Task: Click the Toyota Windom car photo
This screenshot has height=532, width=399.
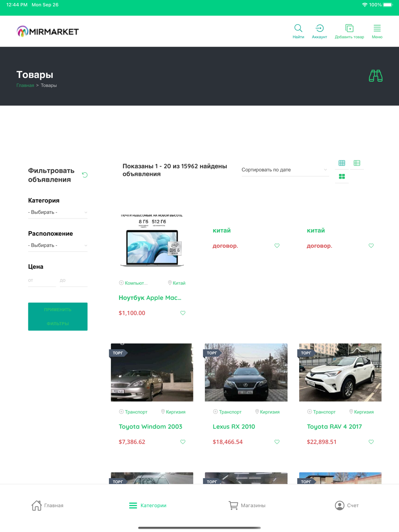Action: click(x=152, y=372)
